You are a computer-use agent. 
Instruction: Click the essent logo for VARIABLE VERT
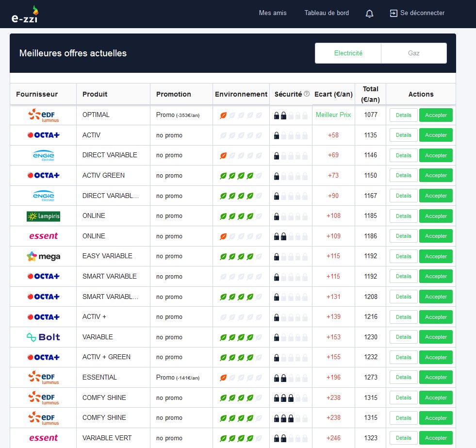[x=43, y=438]
